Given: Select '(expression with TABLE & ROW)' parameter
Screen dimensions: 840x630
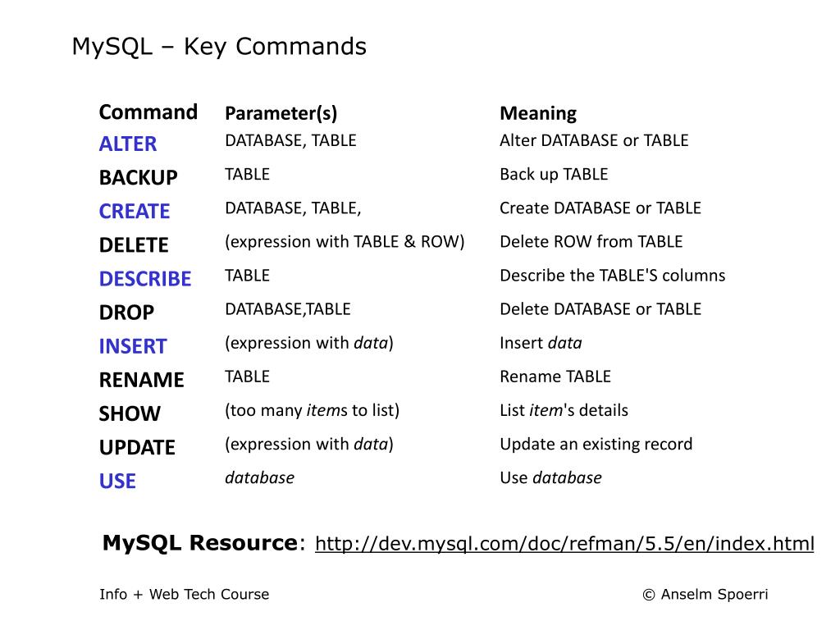Looking at the screenshot, I should point(345,242).
